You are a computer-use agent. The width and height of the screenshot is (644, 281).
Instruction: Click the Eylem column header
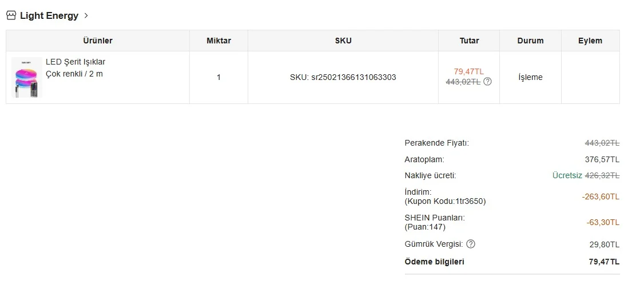tap(590, 41)
